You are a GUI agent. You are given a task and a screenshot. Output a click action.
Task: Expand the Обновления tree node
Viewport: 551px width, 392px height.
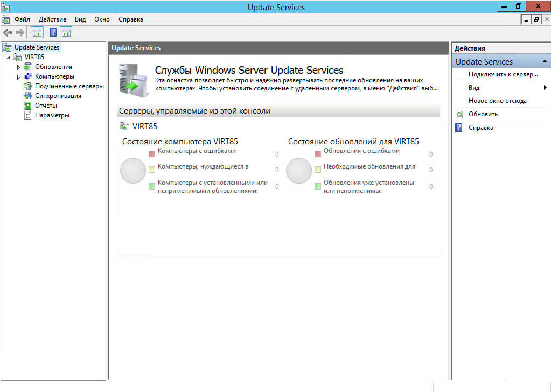tap(18, 67)
